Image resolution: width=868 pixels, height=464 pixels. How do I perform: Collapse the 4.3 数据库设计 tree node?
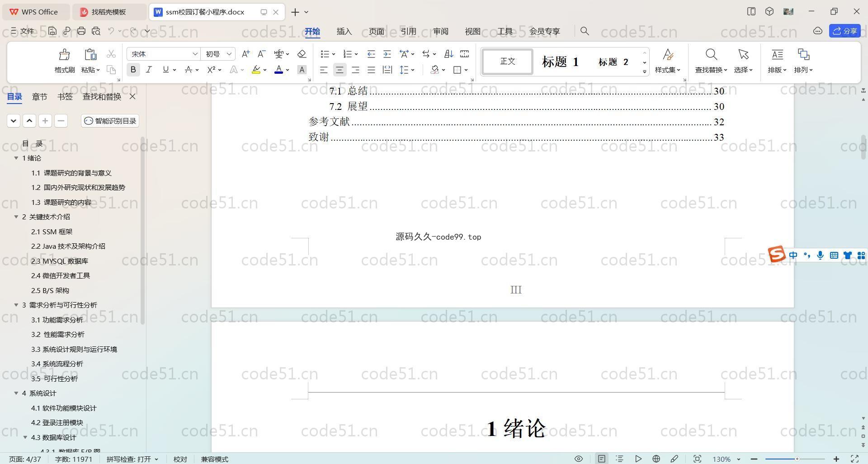[x=25, y=437]
